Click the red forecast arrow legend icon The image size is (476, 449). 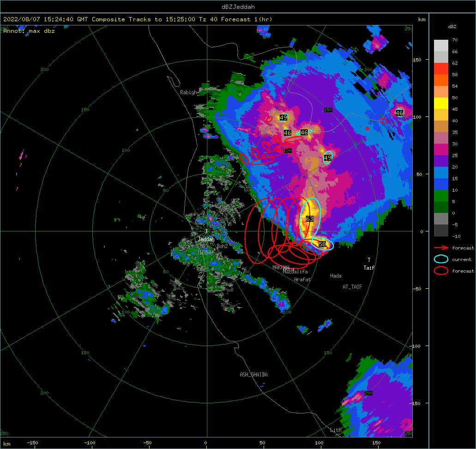coord(441,248)
